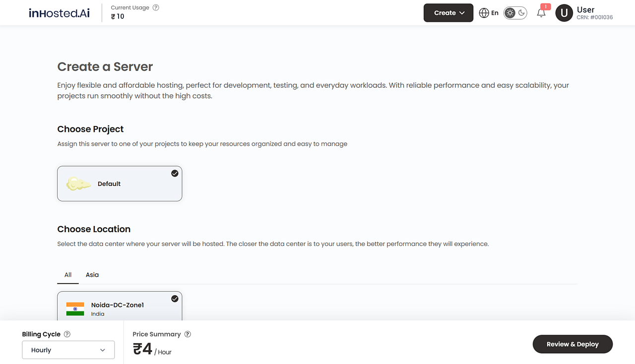Click the Price Summary help icon
This screenshot has height=364, width=635.
(x=188, y=334)
